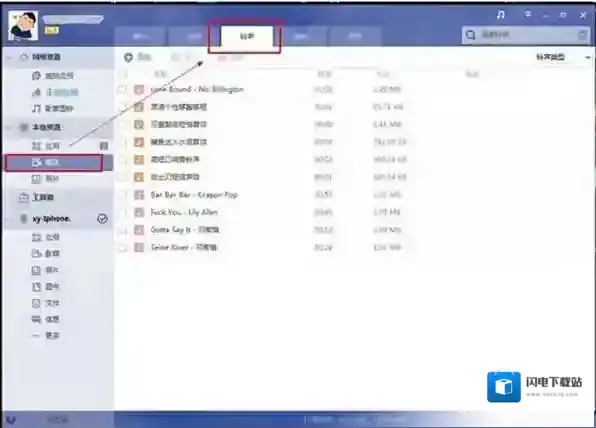Open the title bar dropdown menu icon

(528, 14)
